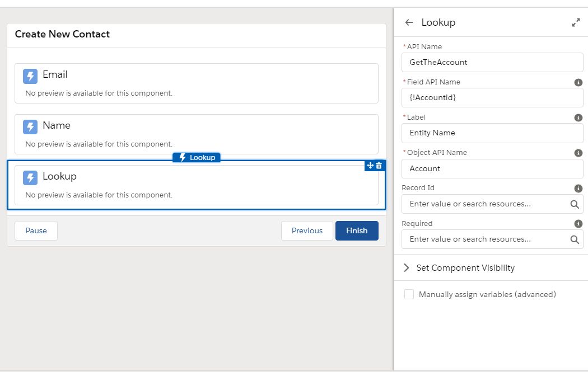The height and width of the screenshot is (372, 588).
Task: Expand the Lookup properties panel
Action: [576, 22]
